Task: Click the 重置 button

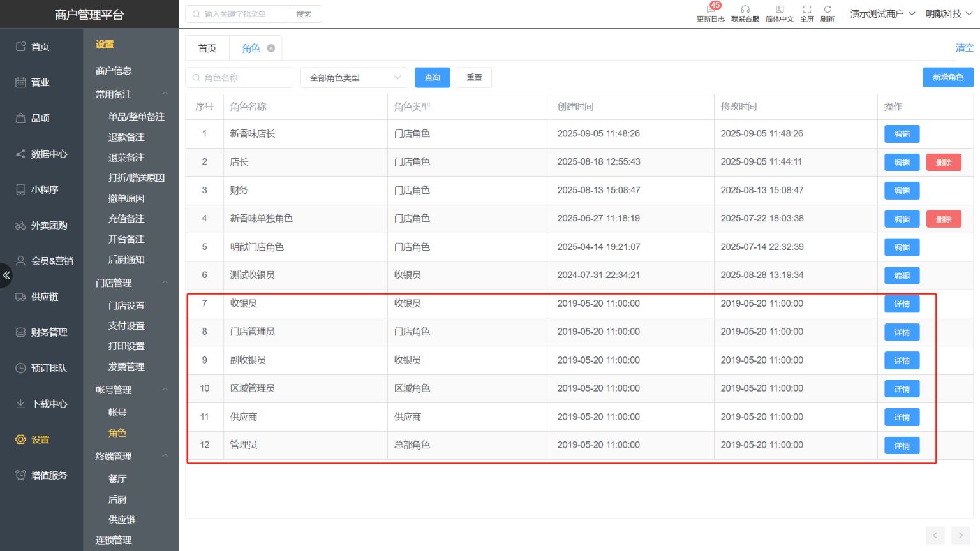Action: 474,77
